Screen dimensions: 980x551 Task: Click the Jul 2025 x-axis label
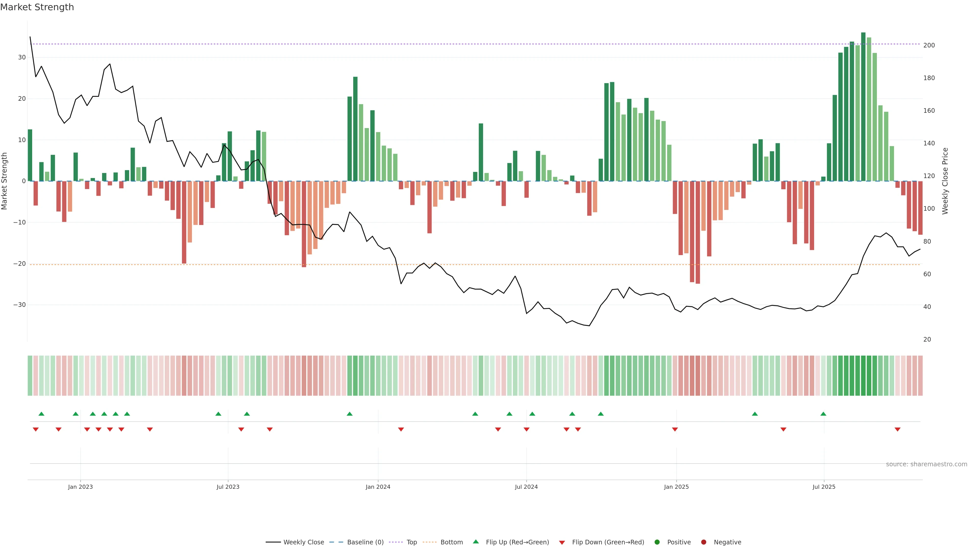[824, 487]
